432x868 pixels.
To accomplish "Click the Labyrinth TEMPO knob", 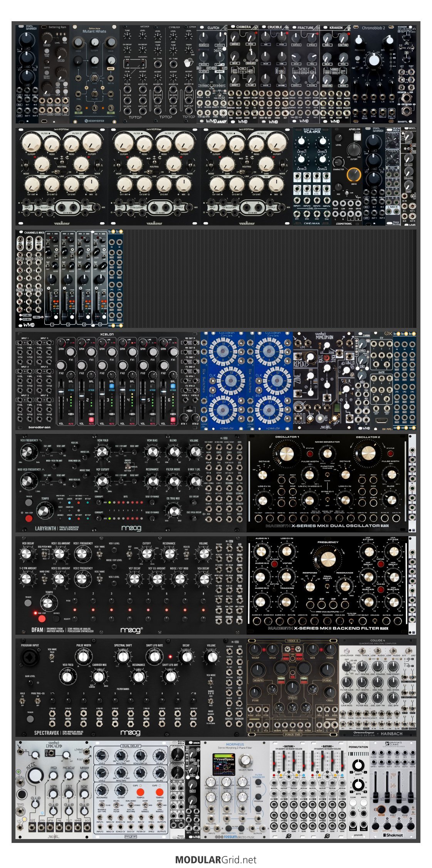I will [x=45, y=510].
